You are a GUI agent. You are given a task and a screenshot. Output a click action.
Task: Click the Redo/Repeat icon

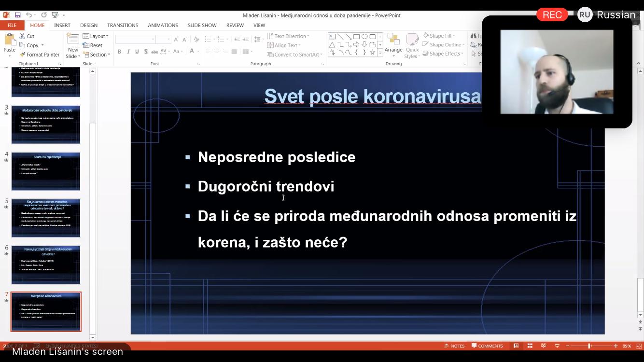[x=44, y=15]
